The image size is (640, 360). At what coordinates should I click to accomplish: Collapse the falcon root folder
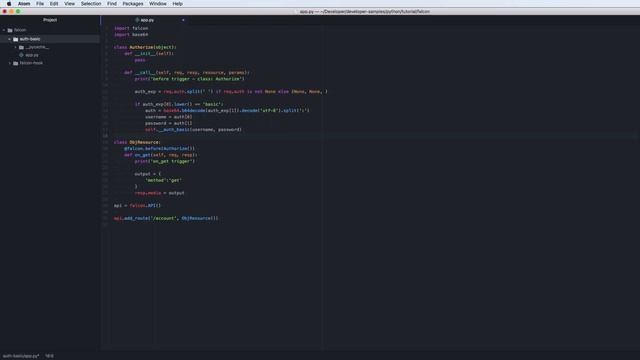pos(4,30)
